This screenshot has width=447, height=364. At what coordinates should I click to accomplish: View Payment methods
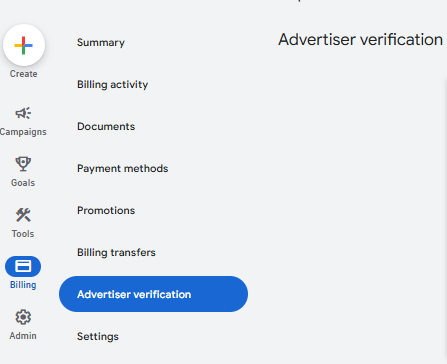click(123, 169)
